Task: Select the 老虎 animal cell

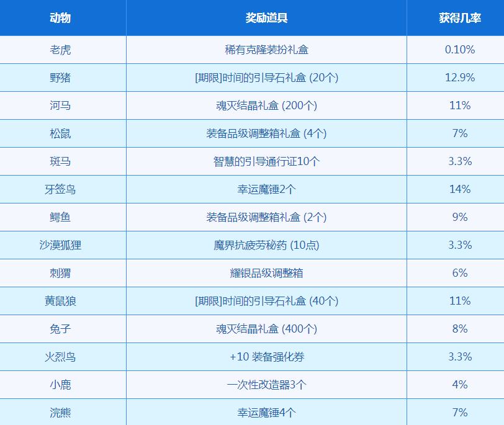Action: point(60,50)
